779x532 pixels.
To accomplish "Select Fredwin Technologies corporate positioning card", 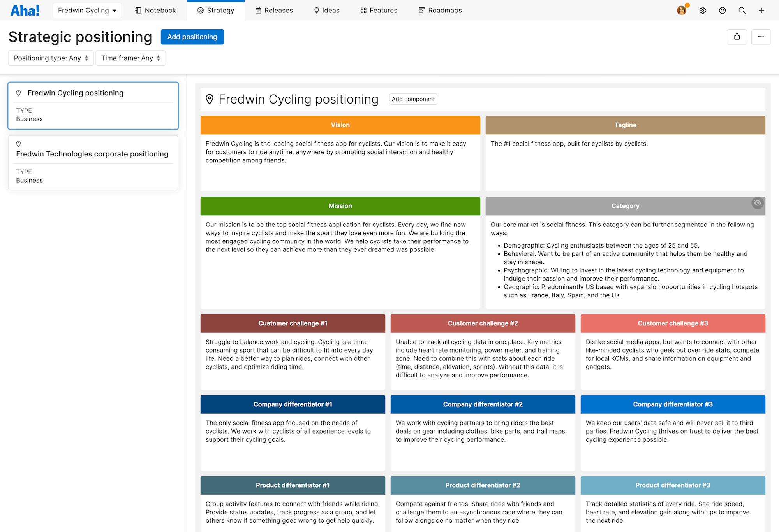I will 93,163.
